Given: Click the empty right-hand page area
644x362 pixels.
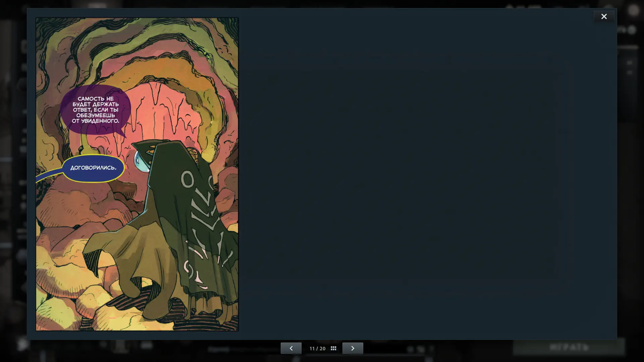Looking at the screenshot, I should pyautogui.click(x=426, y=174).
